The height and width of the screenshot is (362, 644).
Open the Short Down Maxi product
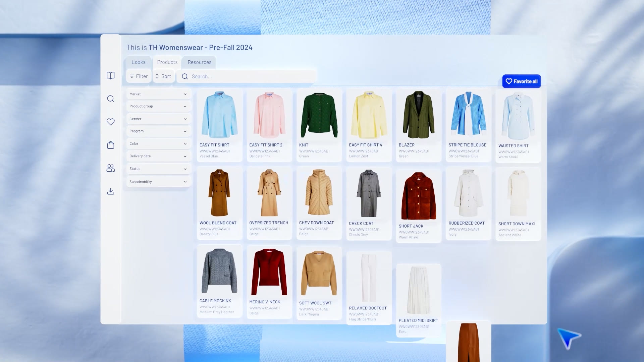click(x=519, y=204)
